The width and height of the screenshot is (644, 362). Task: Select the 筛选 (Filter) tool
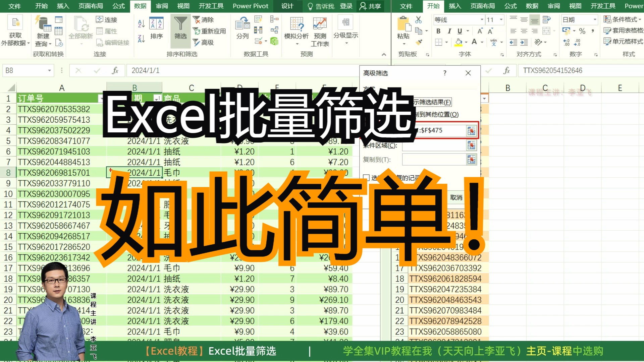coord(180,30)
